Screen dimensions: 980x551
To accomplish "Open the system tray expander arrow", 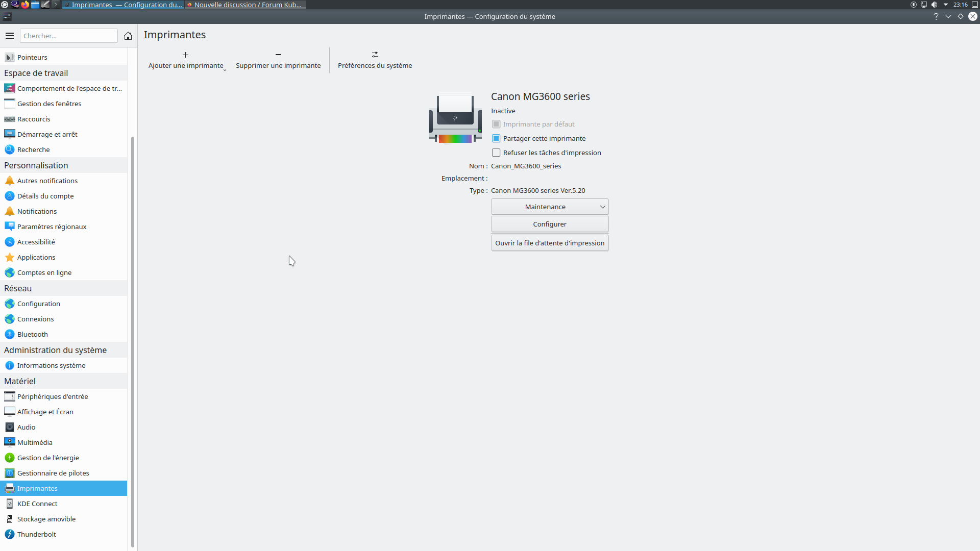I will click(x=946, y=5).
